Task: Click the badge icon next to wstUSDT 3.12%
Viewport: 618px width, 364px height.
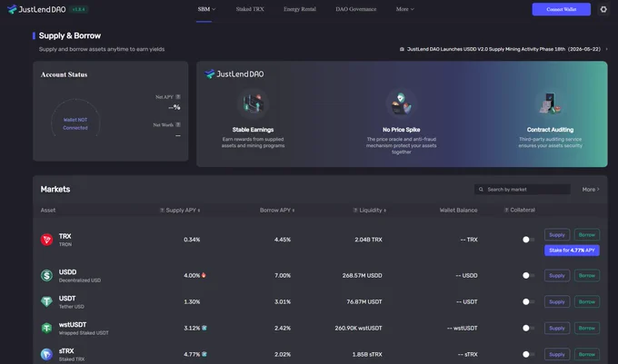Action: [x=204, y=328]
